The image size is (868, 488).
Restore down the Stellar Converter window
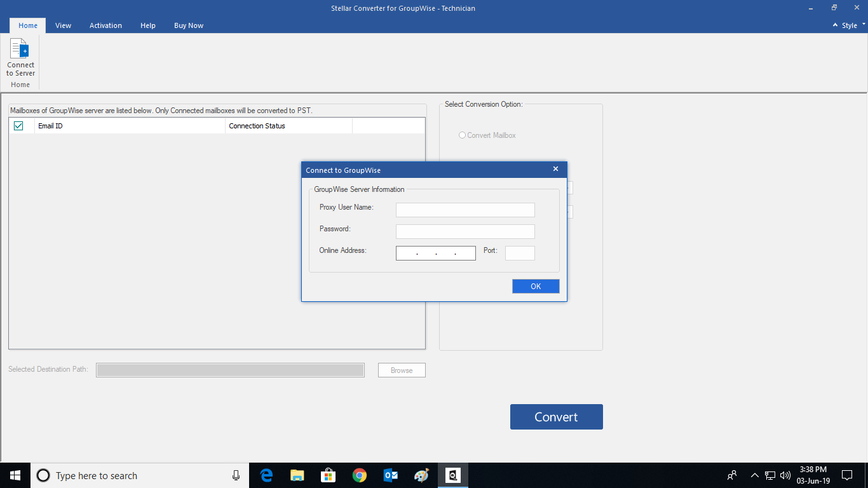click(834, 8)
